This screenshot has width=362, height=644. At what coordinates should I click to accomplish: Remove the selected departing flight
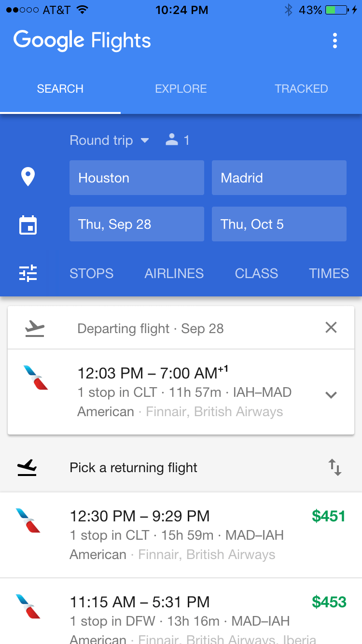click(331, 328)
